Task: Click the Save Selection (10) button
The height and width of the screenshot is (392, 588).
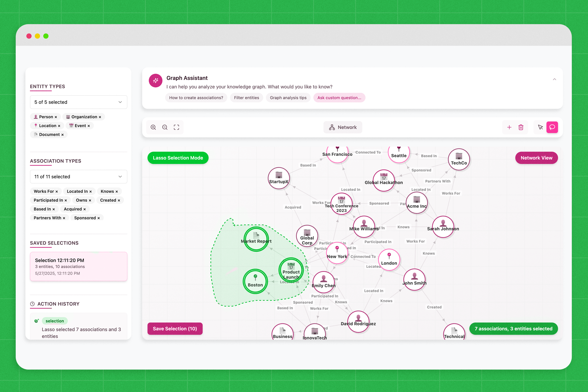Action: 175,329
